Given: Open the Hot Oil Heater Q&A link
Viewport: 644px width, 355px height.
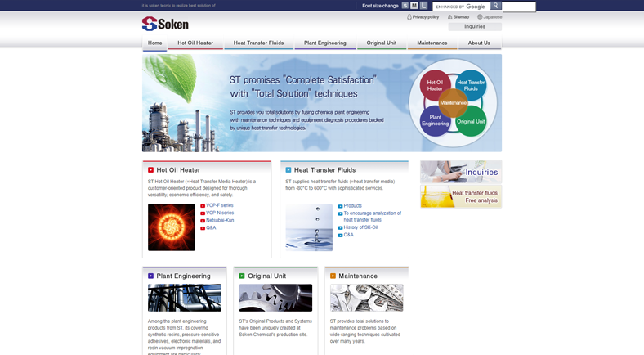Looking at the screenshot, I should click(211, 227).
